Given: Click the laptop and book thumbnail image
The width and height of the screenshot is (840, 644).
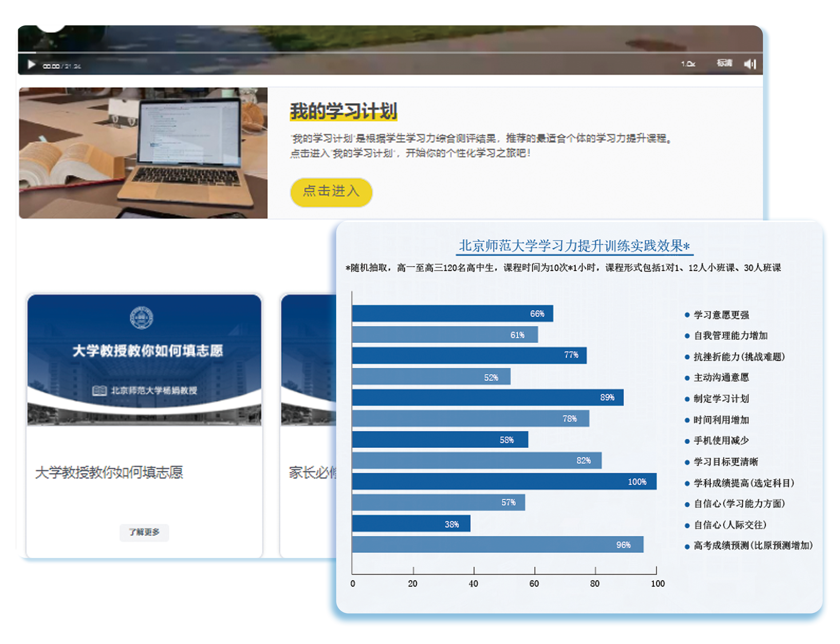Looking at the screenshot, I should [x=143, y=153].
